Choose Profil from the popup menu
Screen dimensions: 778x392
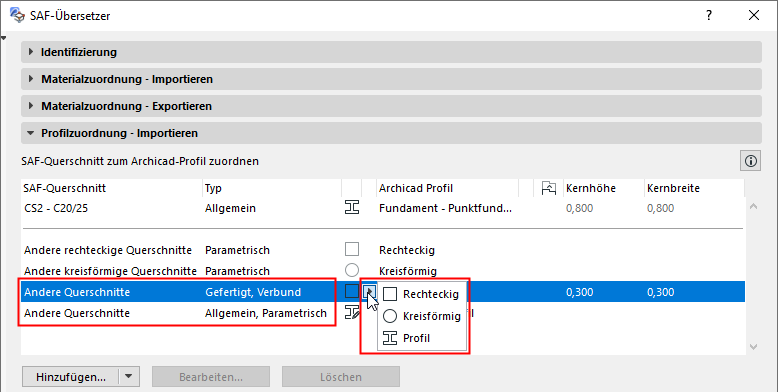click(x=421, y=338)
